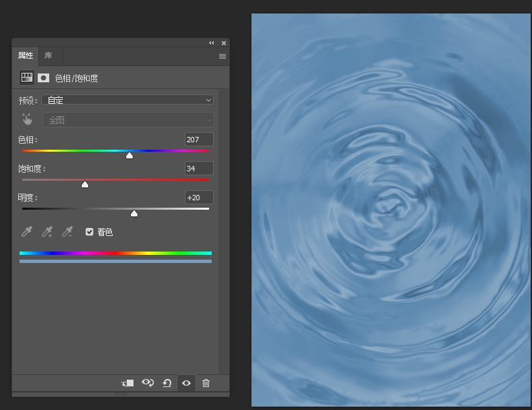Close the properties panel

pyautogui.click(x=224, y=43)
